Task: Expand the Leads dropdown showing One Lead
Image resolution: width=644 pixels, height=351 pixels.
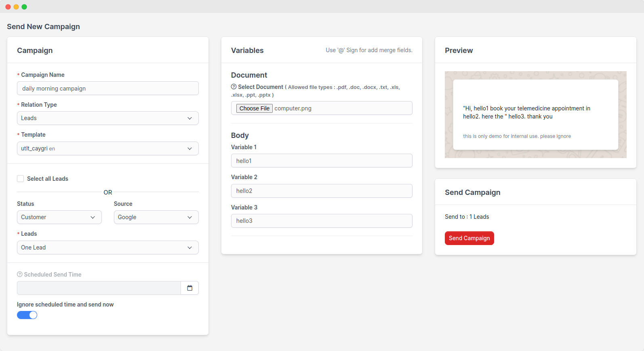Action: coord(107,247)
